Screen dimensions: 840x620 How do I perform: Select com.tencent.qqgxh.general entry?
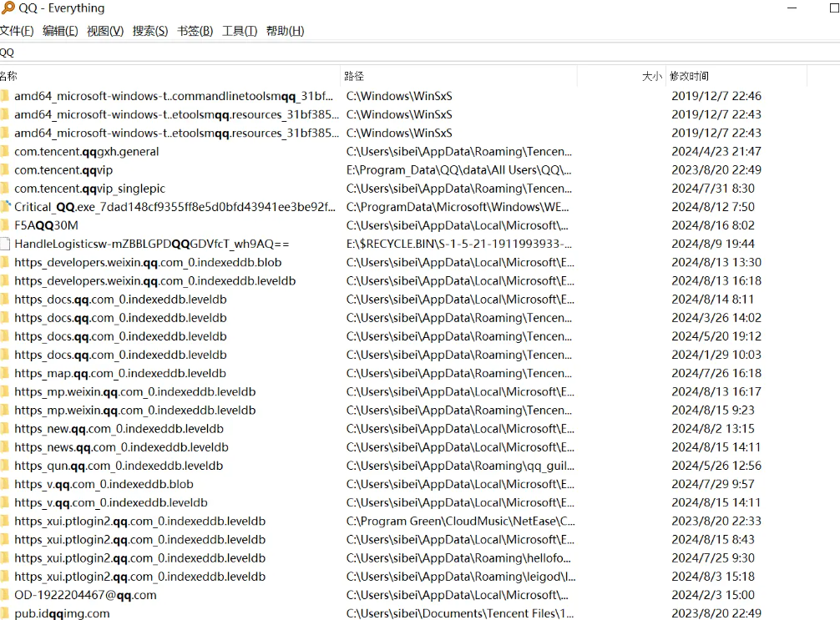click(x=87, y=152)
